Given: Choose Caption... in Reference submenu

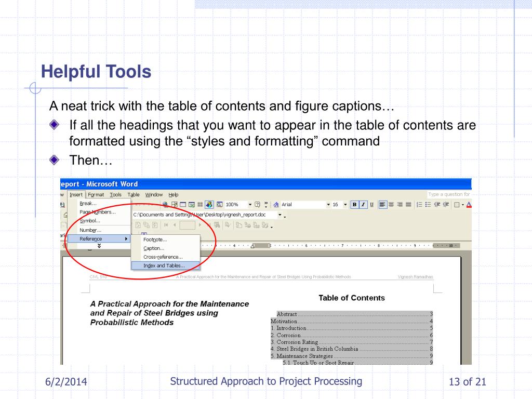Looking at the screenshot, I should pos(166,248).
